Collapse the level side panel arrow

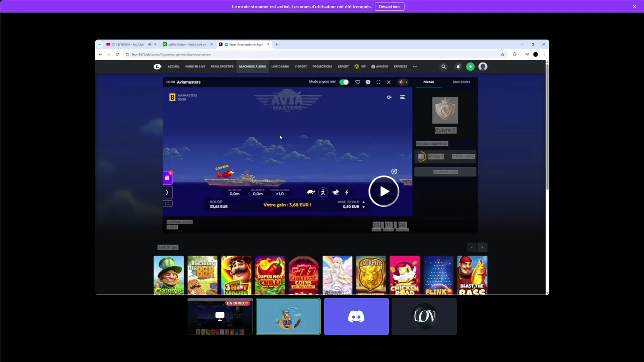click(x=406, y=82)
